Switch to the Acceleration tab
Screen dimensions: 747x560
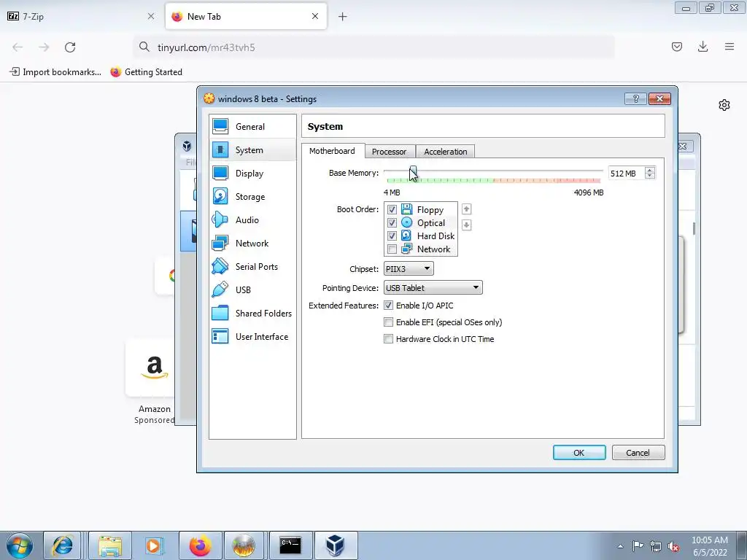[446, 152]
